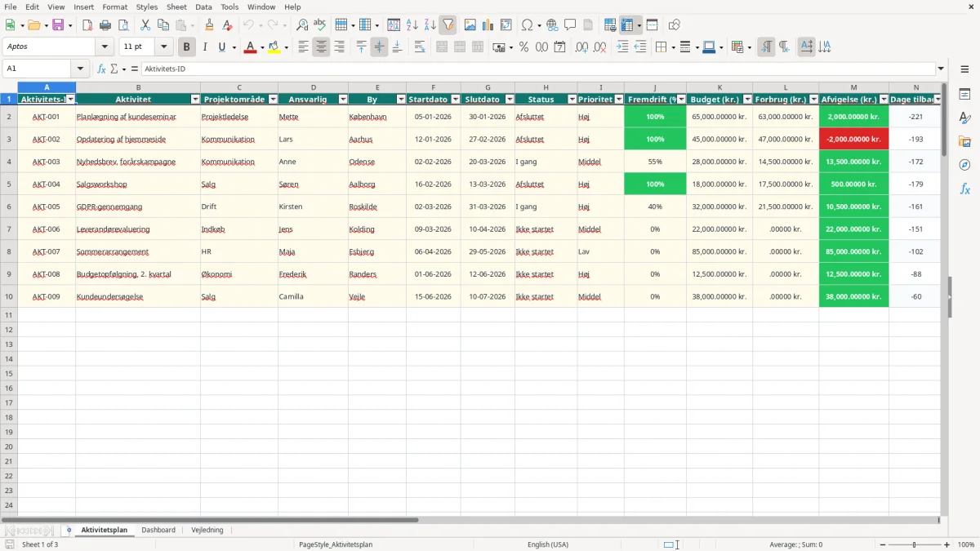Toggle Align Left

[303, 47]
